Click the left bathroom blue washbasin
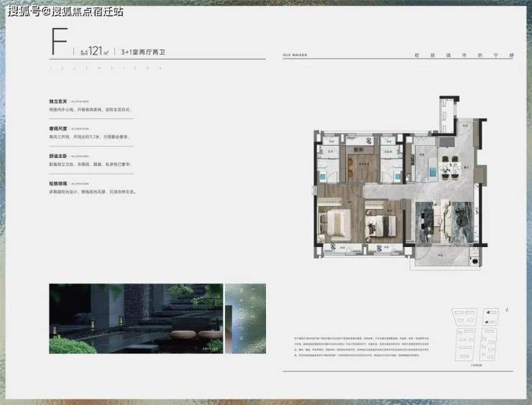The width and height of the screenshot is (532, 405). (x=324, y=175)
